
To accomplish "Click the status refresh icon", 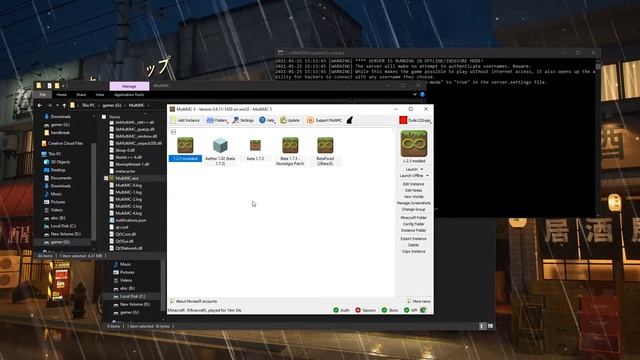I will click(424, 310).
